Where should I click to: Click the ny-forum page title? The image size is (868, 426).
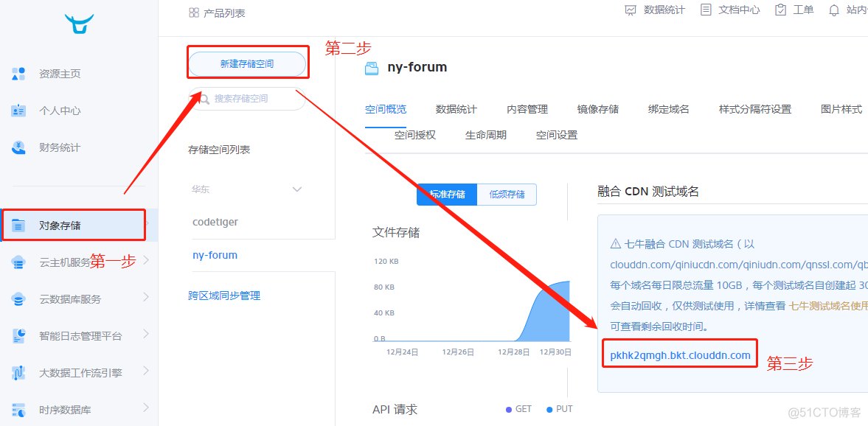pos(417,68)
